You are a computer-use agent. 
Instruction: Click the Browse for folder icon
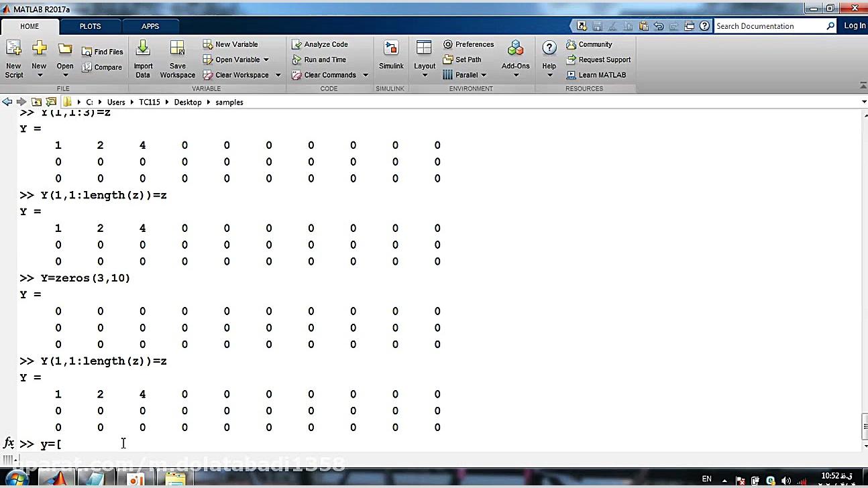click(x=51, y=102)
